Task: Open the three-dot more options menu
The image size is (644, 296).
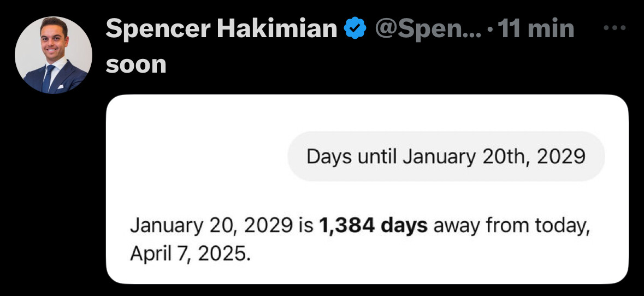Action: point(615,28)
